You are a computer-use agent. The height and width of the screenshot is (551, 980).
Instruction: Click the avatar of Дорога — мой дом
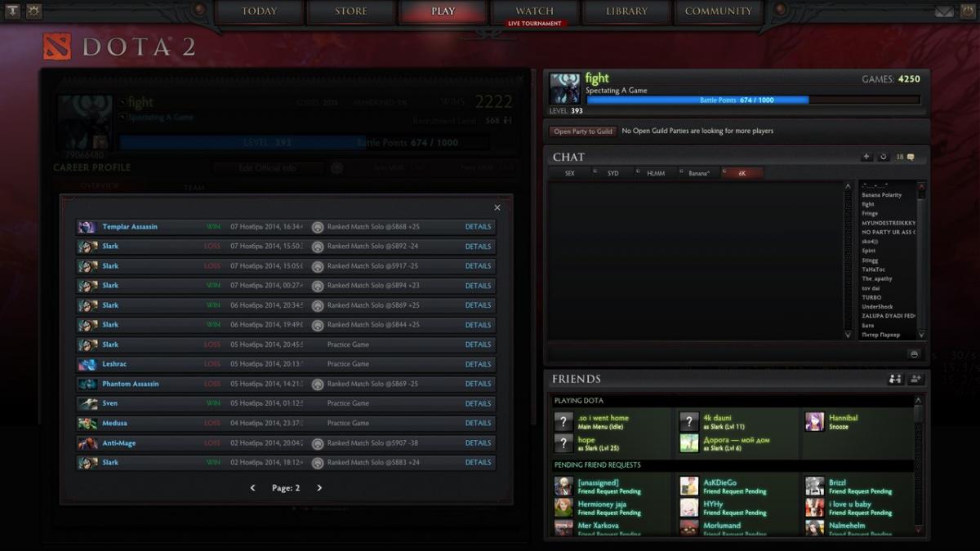point(689,443)
